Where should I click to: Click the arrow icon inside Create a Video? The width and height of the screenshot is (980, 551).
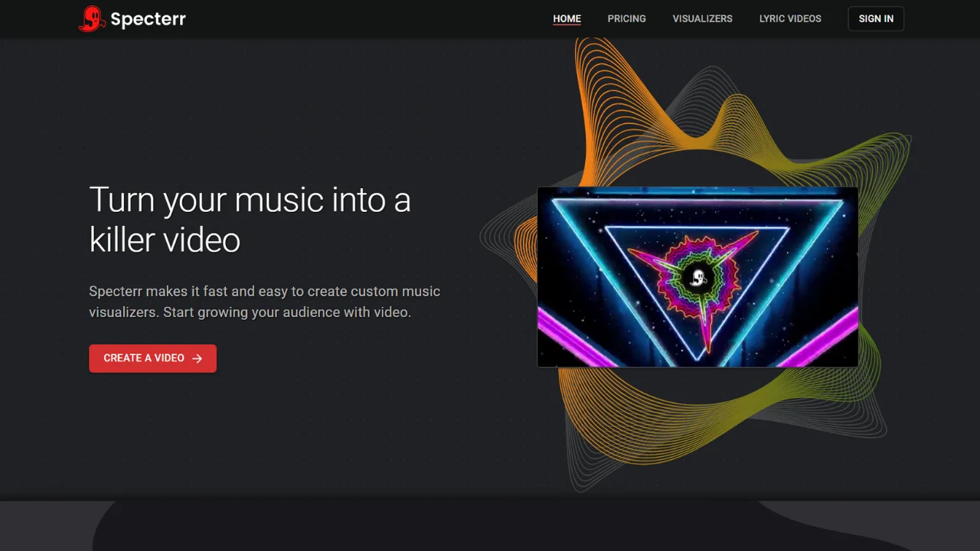tap(198, 358)
